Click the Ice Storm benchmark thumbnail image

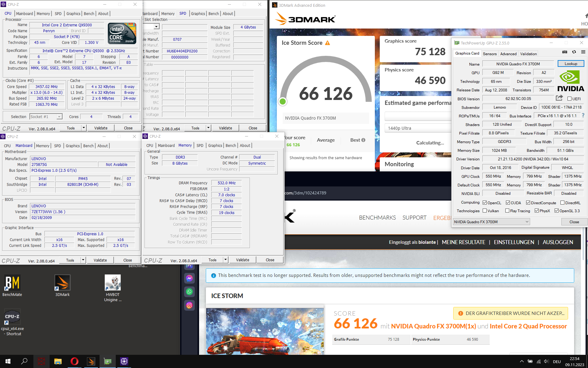click(x=265, y=331)
